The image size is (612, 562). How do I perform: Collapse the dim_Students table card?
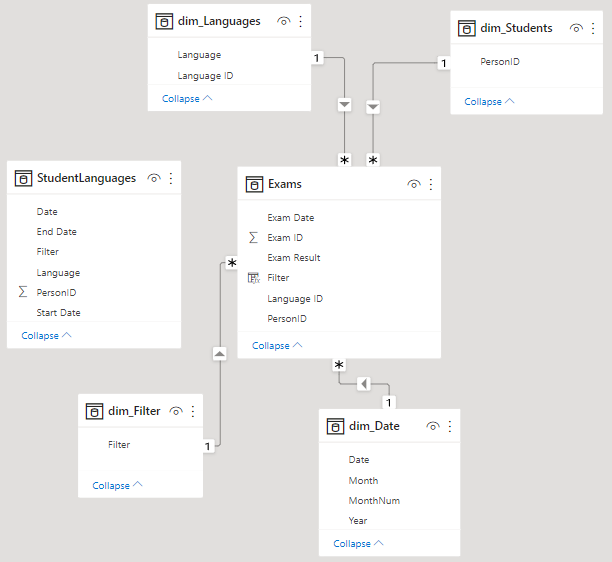click(489, 102)
